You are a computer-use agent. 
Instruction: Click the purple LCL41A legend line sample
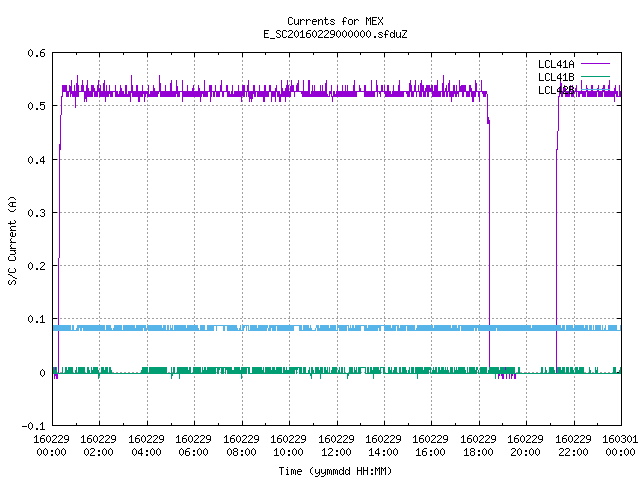point(595,64)
